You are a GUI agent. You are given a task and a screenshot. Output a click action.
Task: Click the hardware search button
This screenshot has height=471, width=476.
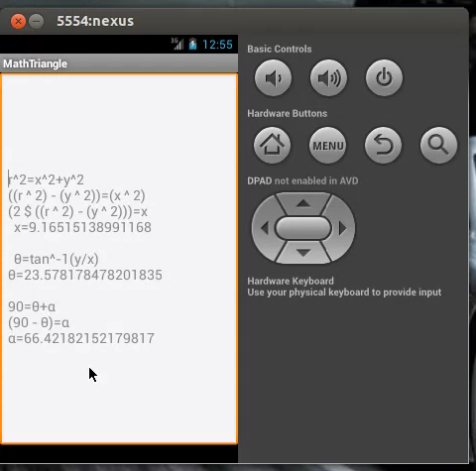438,145
